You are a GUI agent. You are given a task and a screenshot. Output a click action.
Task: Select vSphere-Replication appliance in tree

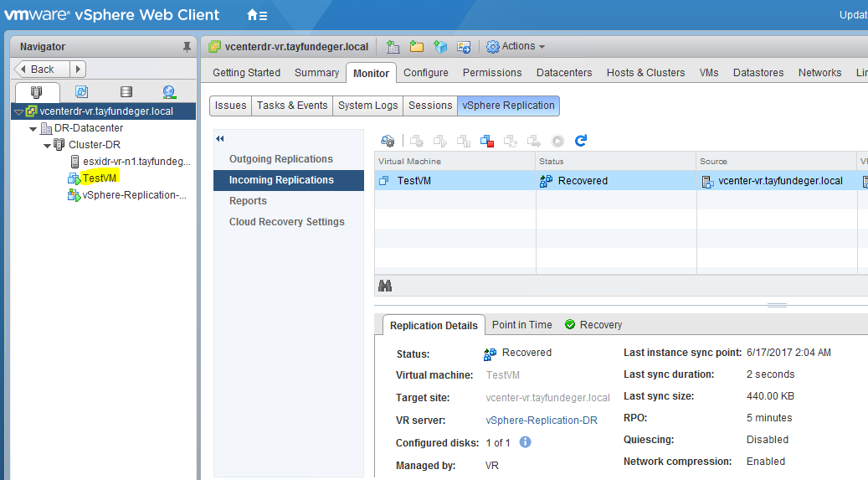point(135,195)
